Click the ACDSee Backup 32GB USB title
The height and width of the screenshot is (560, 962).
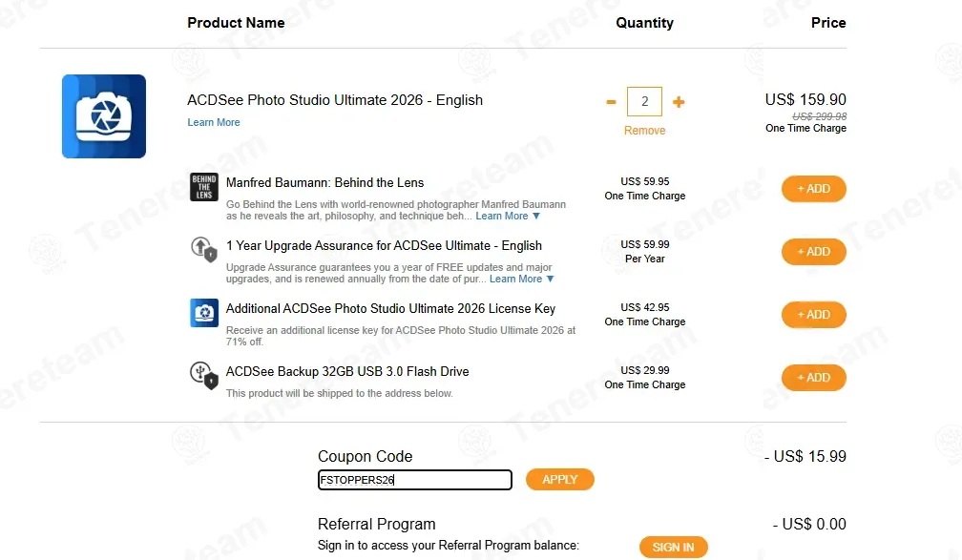tap(347, 372)
